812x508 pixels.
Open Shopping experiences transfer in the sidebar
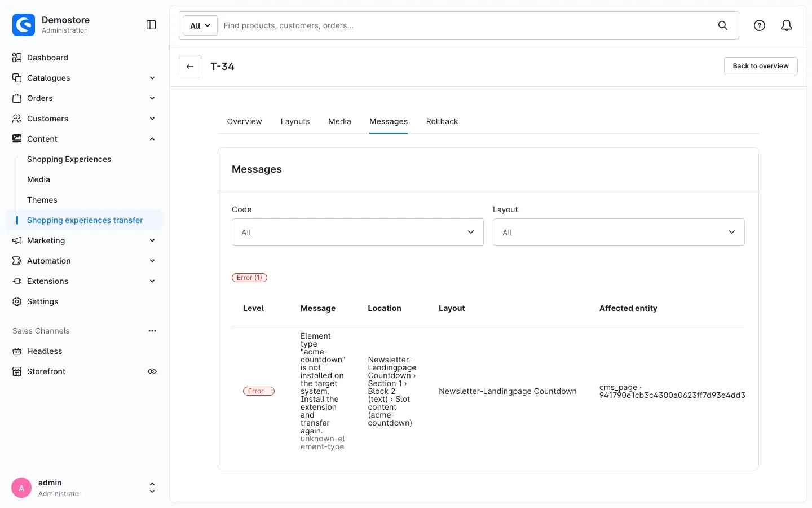tap(85, 220)
